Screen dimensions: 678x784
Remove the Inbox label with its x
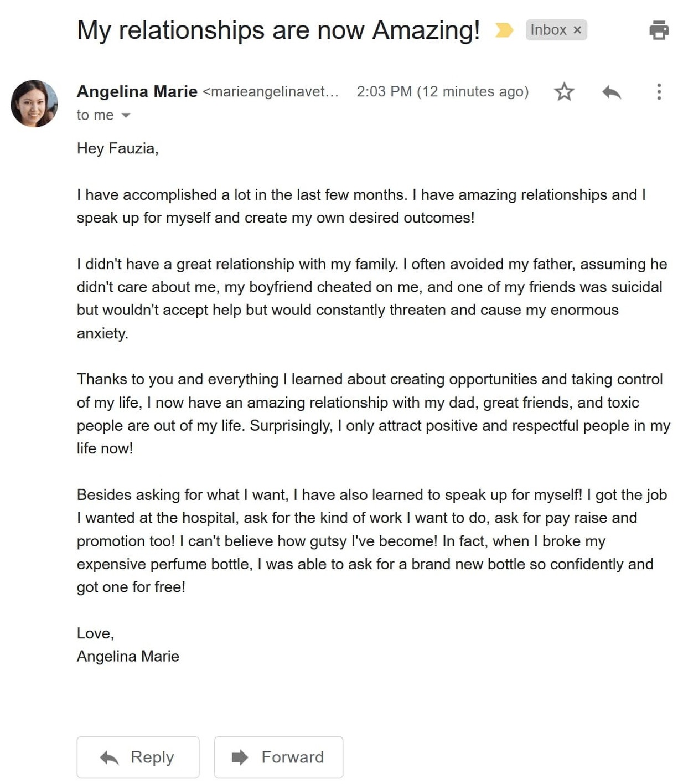[577, 30]
